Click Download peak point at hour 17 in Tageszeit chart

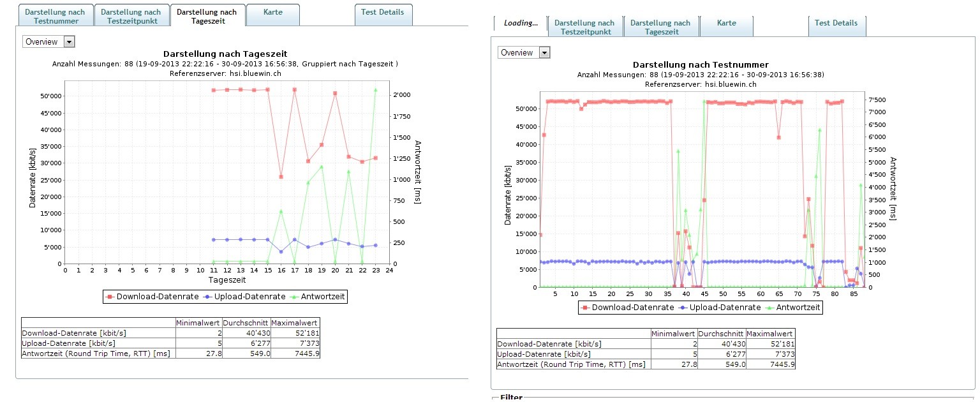[294, 90]
